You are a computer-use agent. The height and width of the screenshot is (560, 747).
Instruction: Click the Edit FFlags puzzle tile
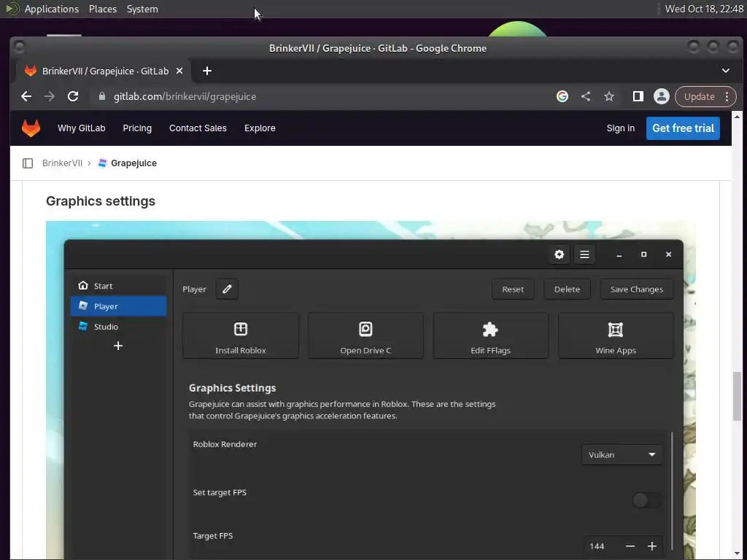coord(490,335)
